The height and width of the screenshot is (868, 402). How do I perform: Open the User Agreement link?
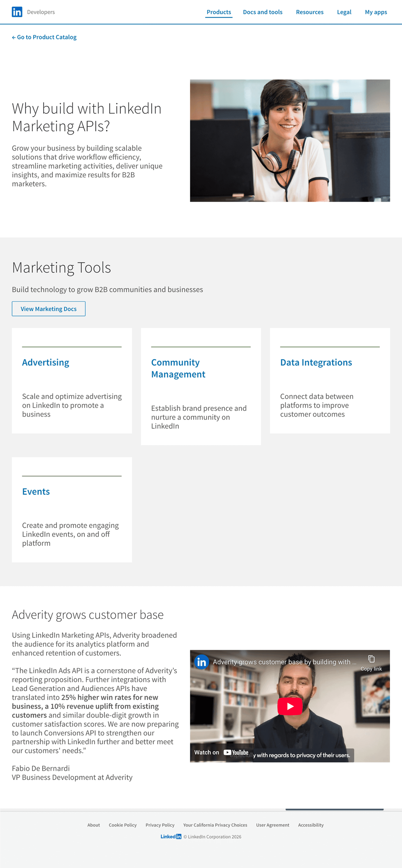click(272, 825)
